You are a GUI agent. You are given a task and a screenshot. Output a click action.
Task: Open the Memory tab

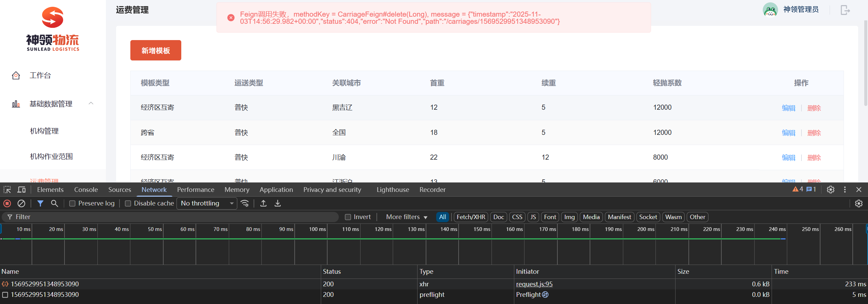(x=237, y=190)
